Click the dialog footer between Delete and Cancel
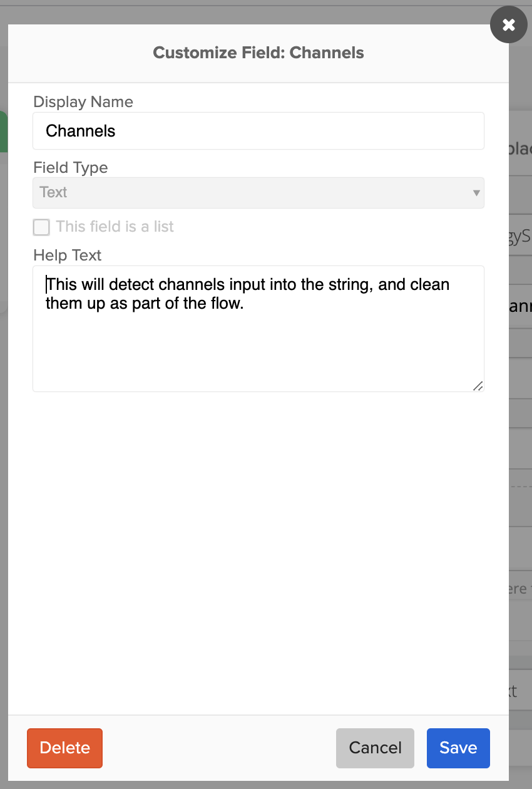Viewport: 532px width, 789px height. coord(219,748)
